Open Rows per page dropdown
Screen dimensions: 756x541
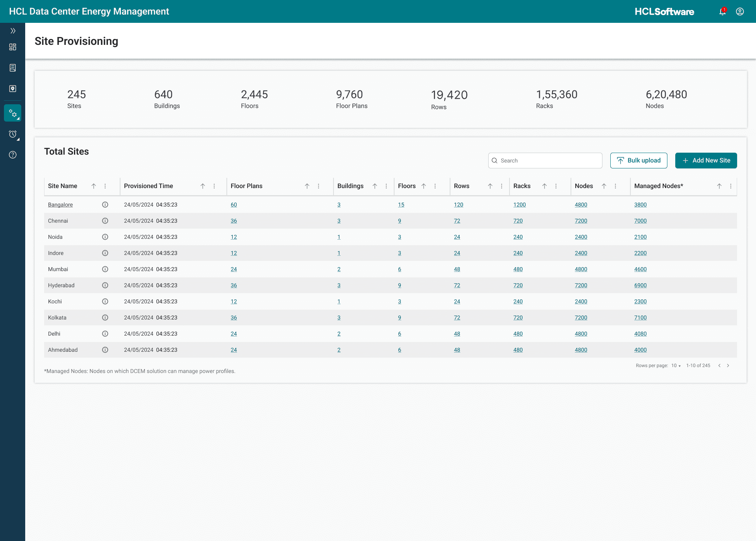click(x=676, y=366)
